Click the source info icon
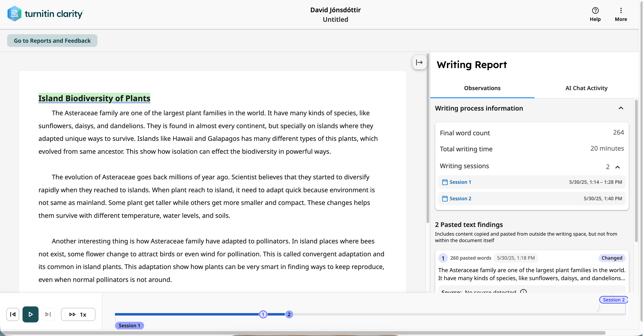 [523, 291]
